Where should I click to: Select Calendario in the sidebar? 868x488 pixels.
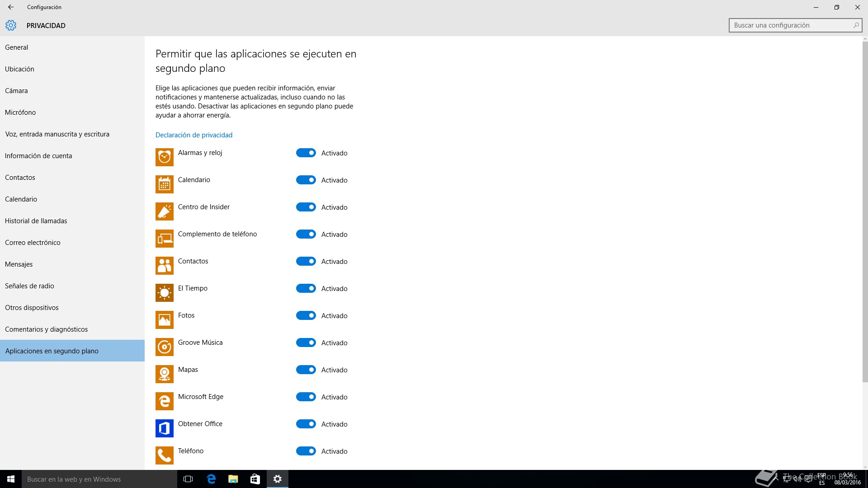72,199
